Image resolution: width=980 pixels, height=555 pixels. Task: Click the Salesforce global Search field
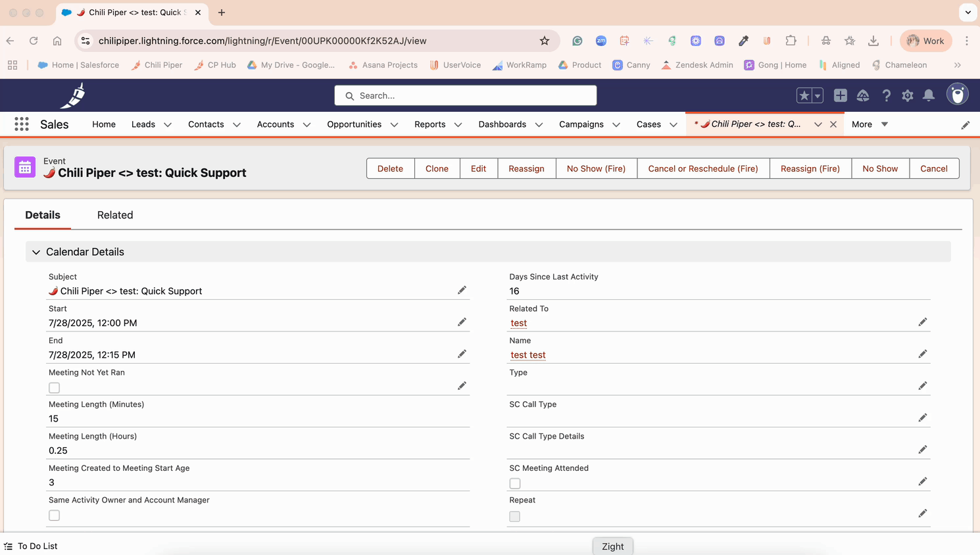point(466,95)
